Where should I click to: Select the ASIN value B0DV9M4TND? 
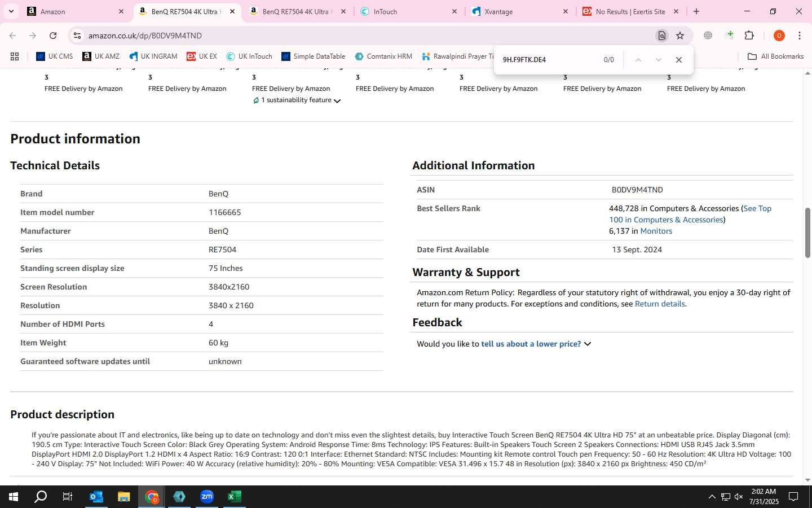pyautogui.click(x=637, y=190)
